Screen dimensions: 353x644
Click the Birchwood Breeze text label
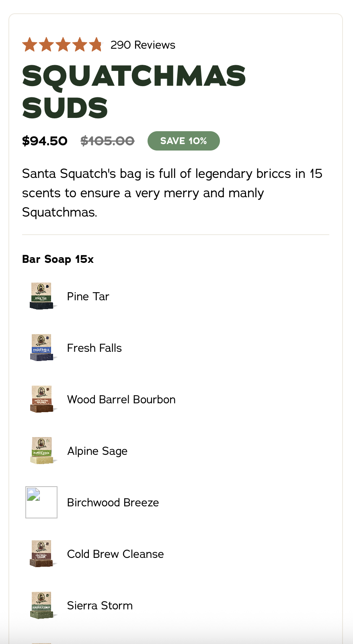pyautogui.click(x=113, y=502)
